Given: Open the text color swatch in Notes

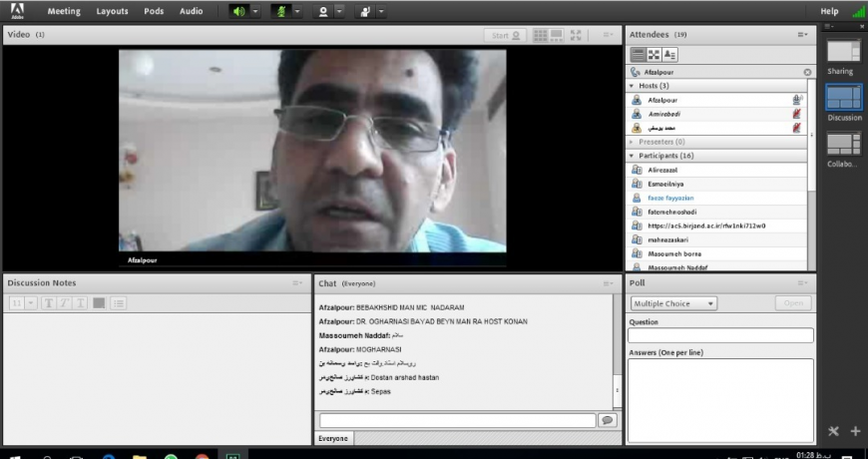Looking at the screenshot, I should tap(99, 303).
